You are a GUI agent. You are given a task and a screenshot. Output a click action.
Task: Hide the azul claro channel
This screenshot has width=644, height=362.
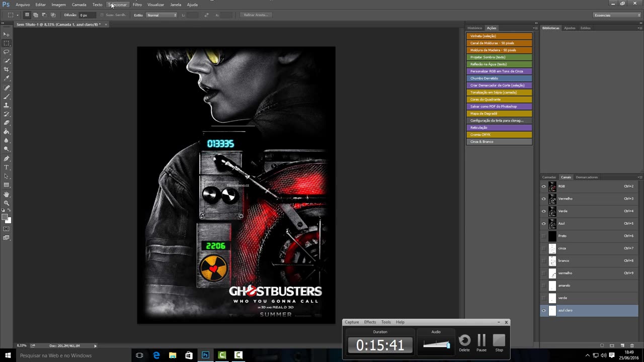[x=543, y=311]
